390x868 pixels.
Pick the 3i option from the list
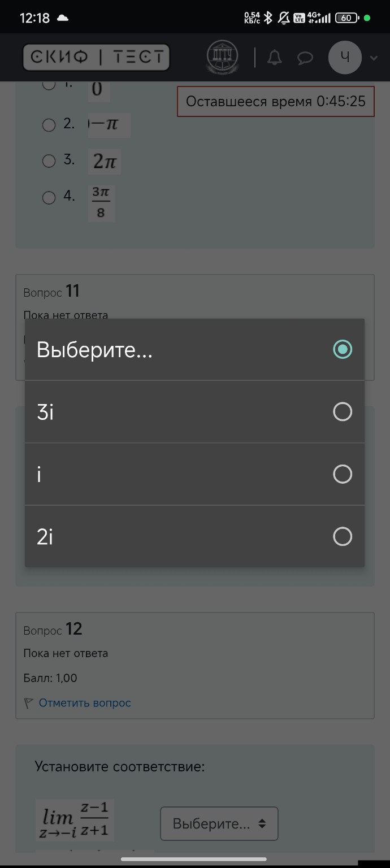(194, 412)
